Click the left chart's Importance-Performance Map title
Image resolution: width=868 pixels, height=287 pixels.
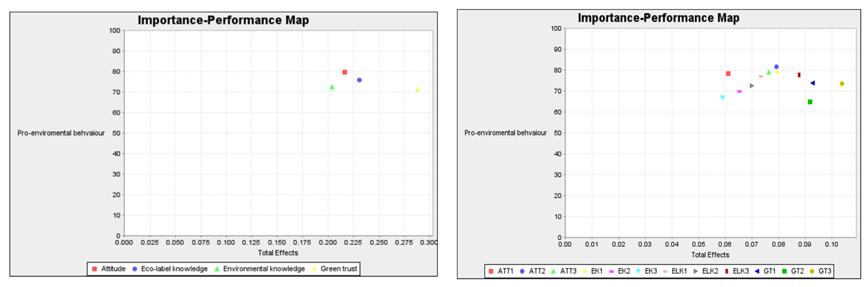[x=223, y=20]
